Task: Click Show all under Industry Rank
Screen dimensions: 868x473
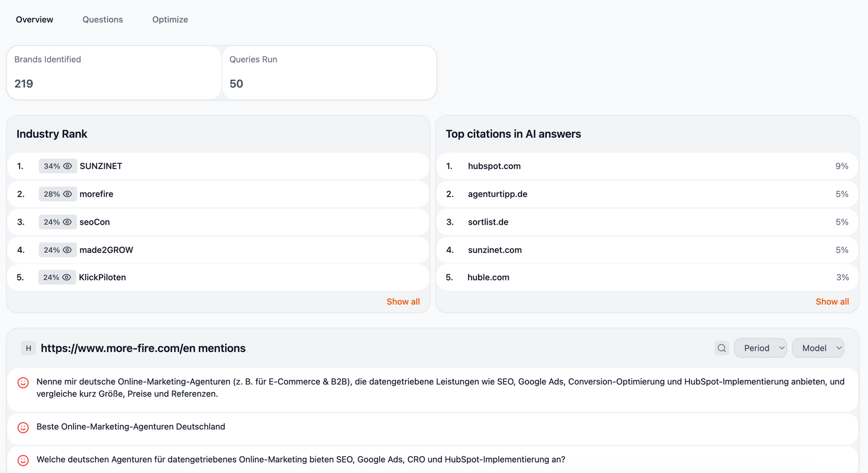Action: tap(403, 302)
